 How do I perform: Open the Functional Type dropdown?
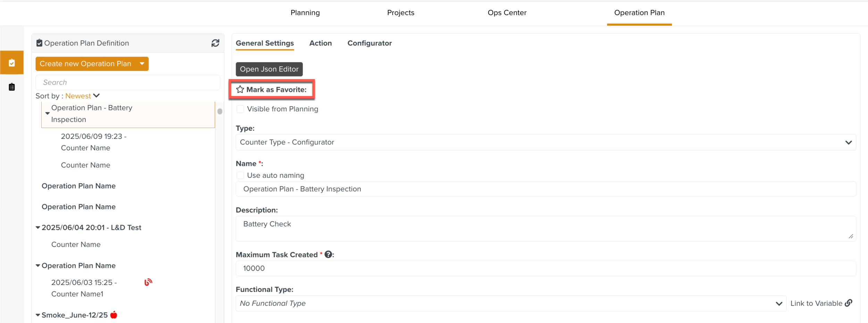click(x=510, y=304)
